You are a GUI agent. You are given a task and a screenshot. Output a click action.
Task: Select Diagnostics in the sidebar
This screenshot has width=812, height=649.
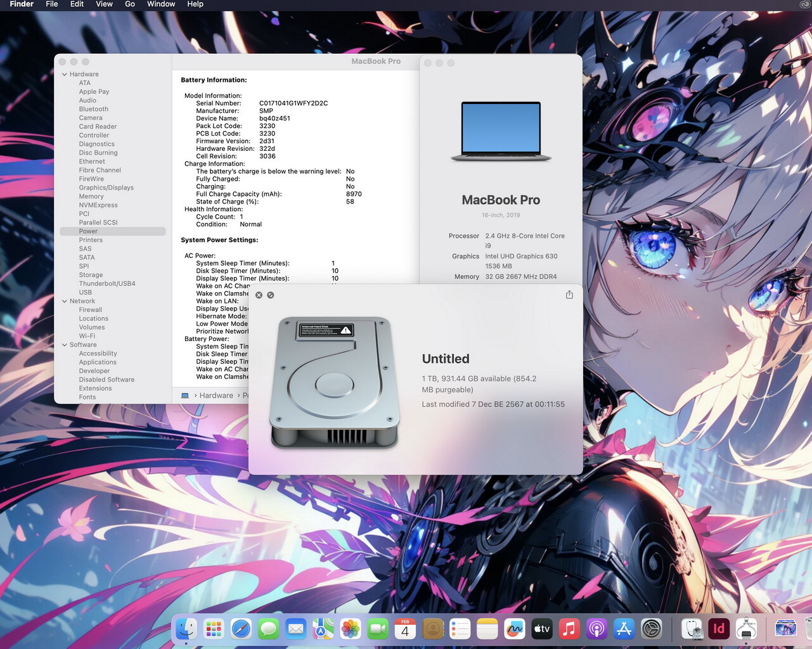(97, 144)
